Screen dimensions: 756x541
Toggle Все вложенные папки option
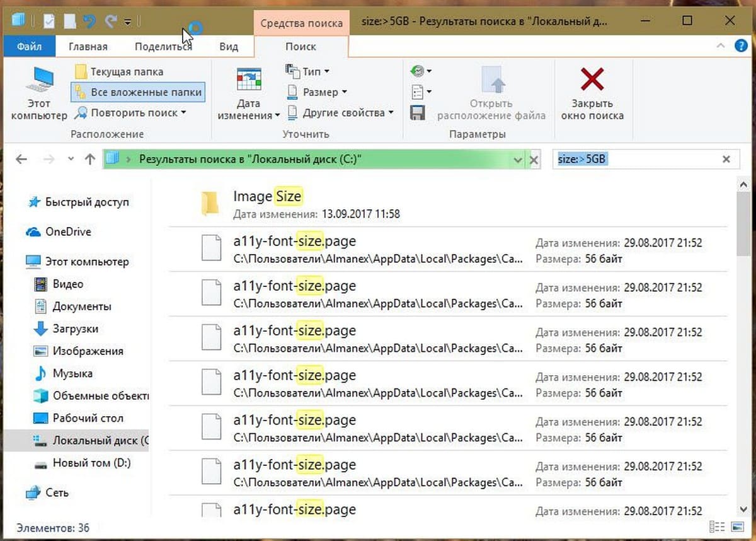click(x=138, y=92)
